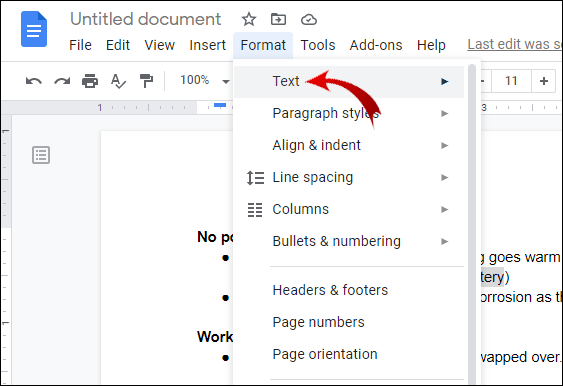
Task: Click the move to folder icon
Action: coord(278,19)
